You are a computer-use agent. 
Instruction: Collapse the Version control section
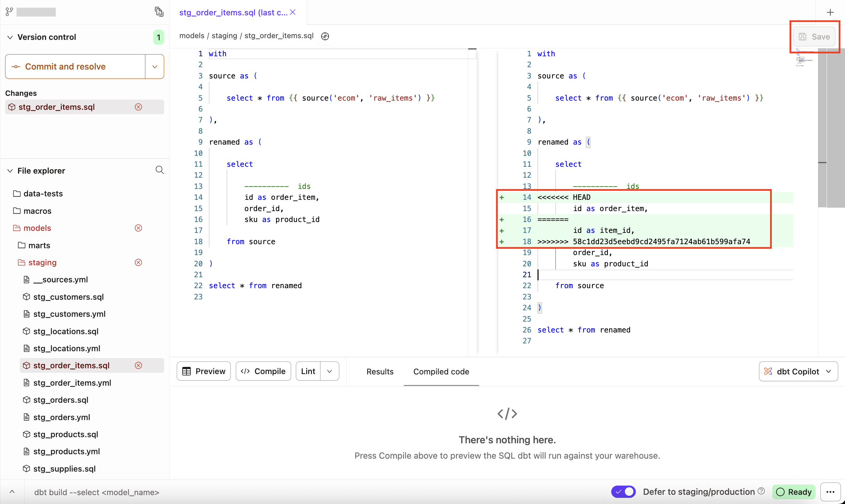click(x=10, y=37)
